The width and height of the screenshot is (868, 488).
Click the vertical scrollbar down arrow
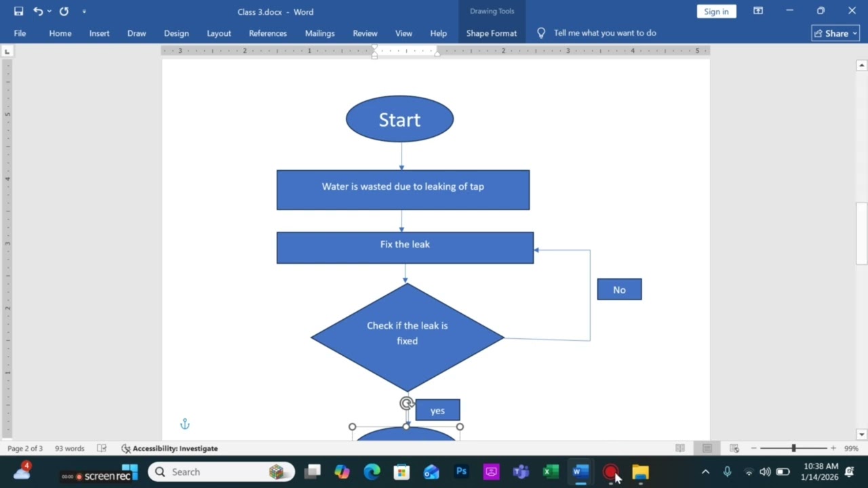coord(861,434)
